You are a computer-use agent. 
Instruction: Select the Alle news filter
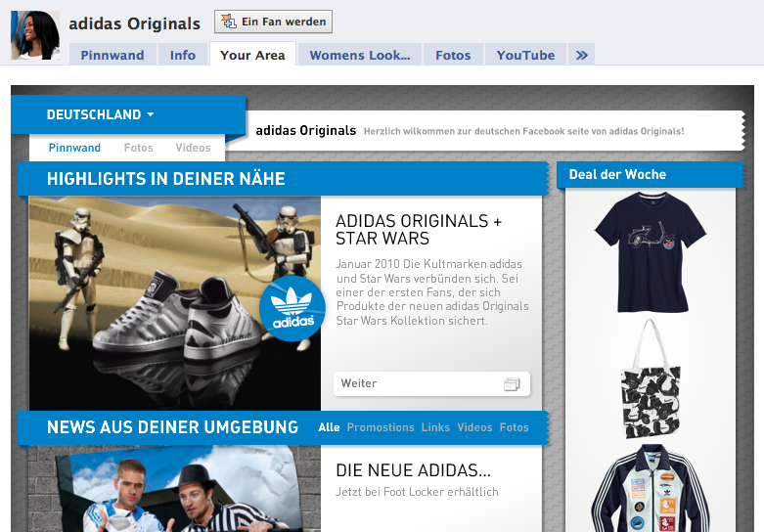[329, 427]
